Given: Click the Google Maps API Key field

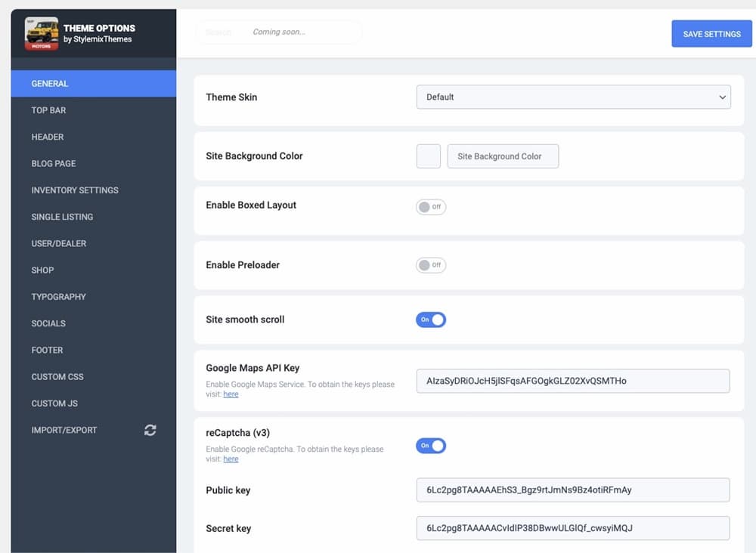Looking at the screenshot, I should tap(573, 381).
